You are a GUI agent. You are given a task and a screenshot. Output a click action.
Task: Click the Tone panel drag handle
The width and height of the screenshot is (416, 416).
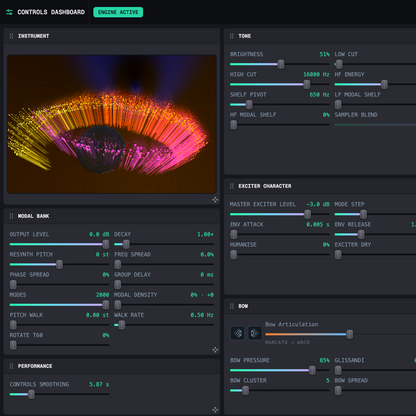[232, 36]
